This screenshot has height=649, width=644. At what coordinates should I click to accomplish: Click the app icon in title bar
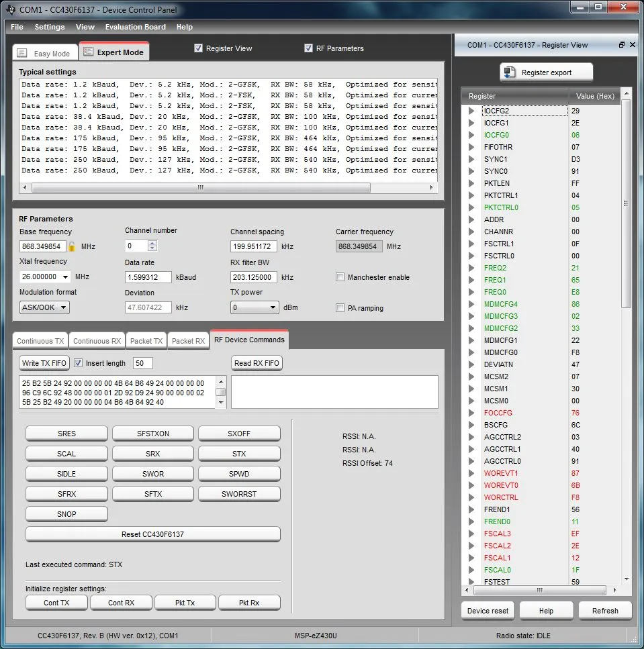coord(10,9)
